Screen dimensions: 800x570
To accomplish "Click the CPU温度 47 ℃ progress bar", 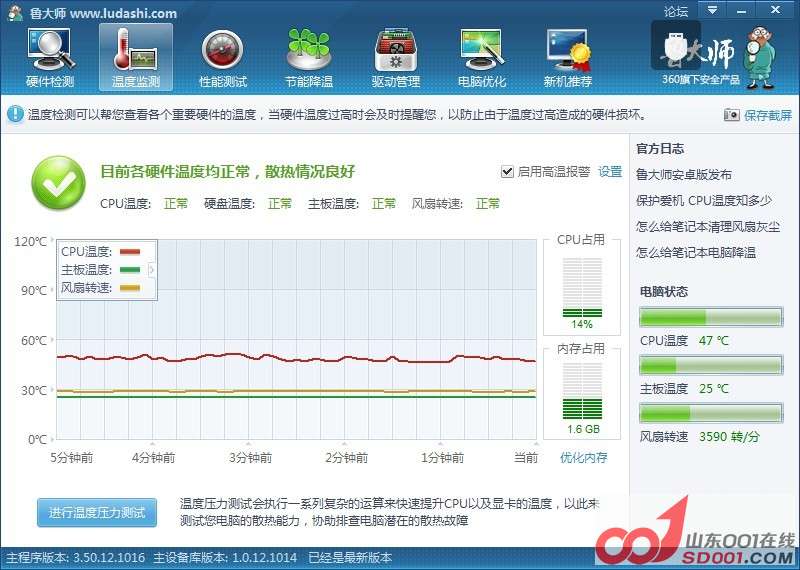I will (x=711, y=317).
